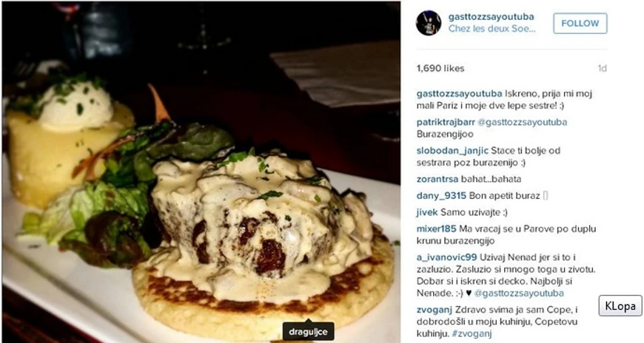Visit the dany_9315 commenter profile

[x=441, y=196]
